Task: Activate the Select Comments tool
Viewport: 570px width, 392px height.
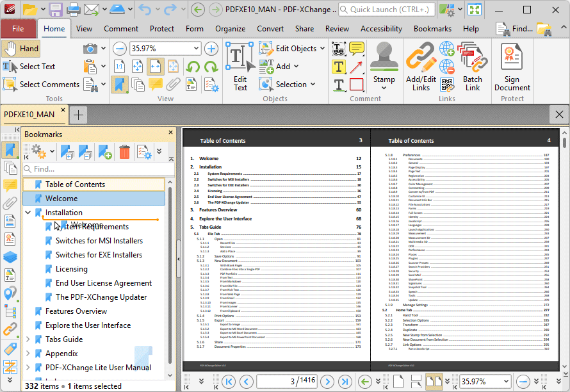Action: click(x=41, y=85)
